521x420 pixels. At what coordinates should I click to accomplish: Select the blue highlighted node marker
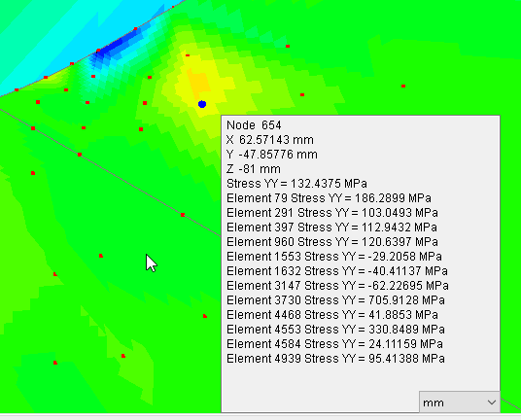[202, 104]
